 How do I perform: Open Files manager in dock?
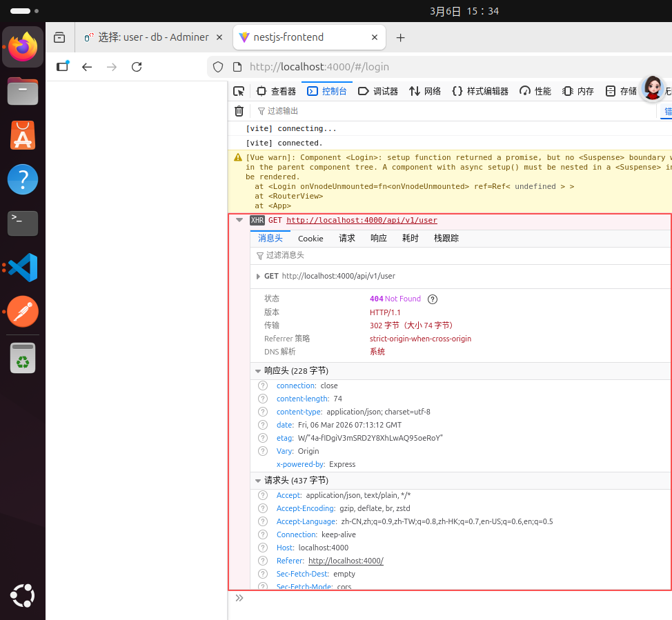click(23, 91)
